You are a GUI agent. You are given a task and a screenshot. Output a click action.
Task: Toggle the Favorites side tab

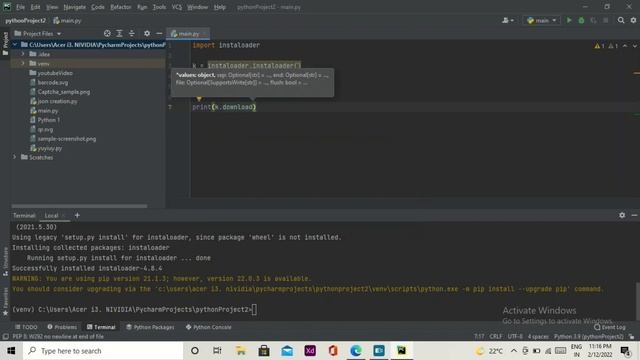[x=5, y=302]
